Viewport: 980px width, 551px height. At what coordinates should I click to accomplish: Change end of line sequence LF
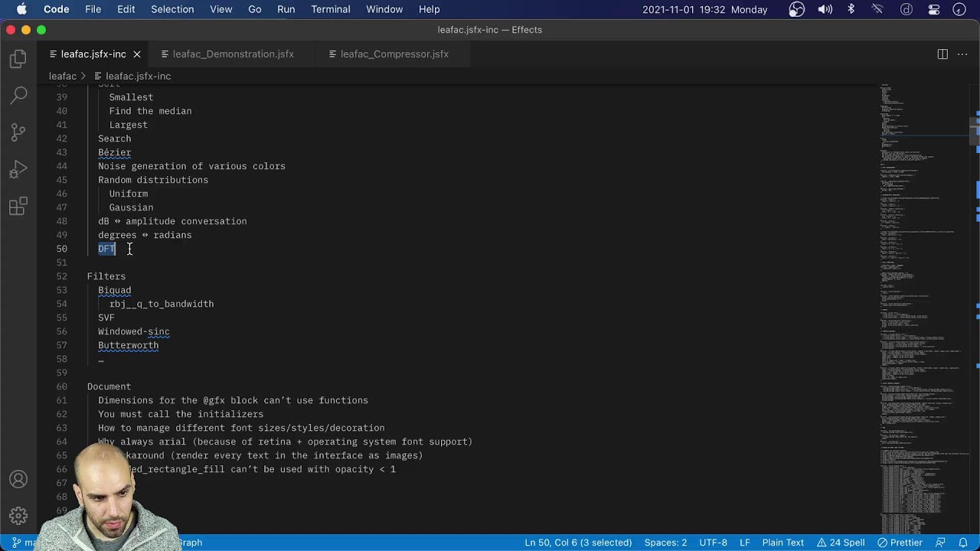click(744, 543)
